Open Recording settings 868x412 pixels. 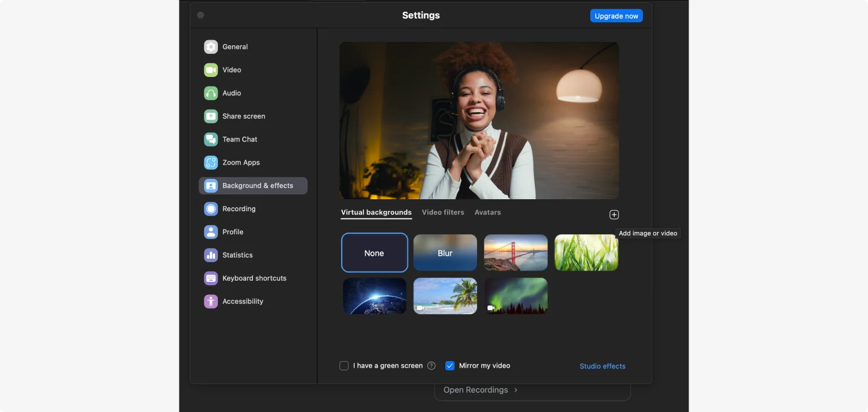click(210, 208)
